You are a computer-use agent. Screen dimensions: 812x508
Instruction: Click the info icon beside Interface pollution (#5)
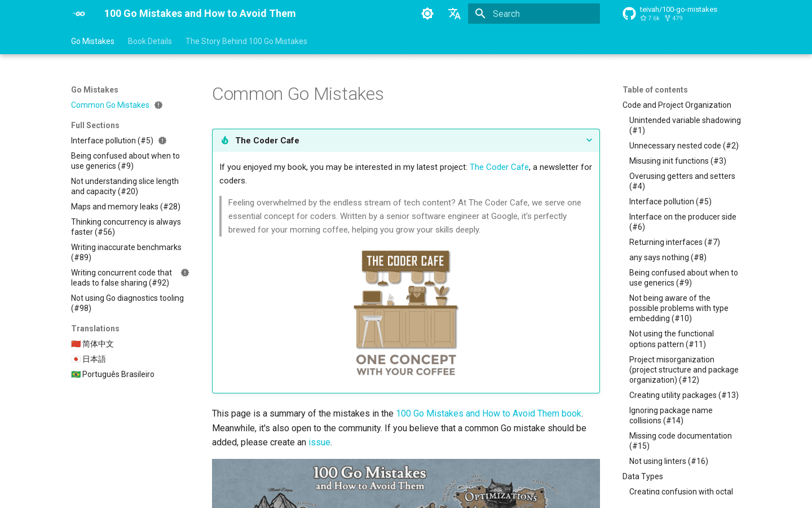click(x=162, y=140)
